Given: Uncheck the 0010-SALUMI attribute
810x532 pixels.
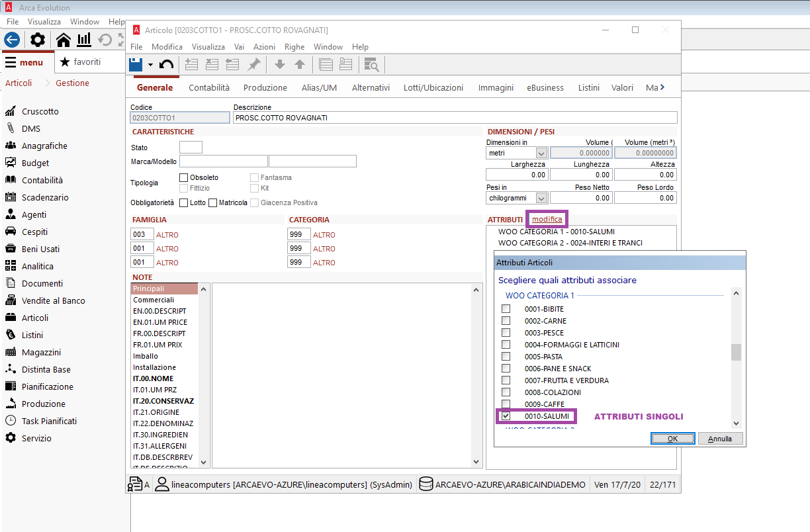Looking at the screenshot, I should pos(506,416).
